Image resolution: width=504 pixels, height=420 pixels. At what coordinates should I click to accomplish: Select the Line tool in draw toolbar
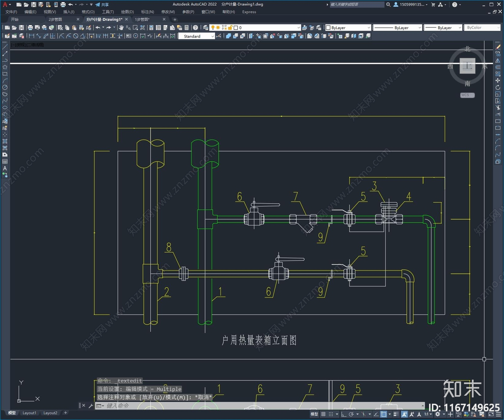[x=5, y=47]
